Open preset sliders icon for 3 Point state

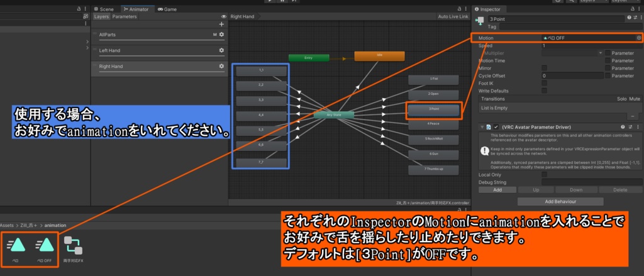(x=635, y=18)
